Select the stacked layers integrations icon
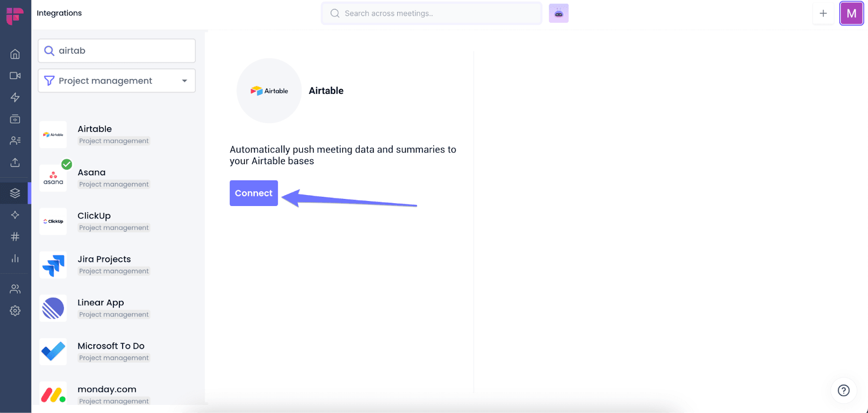Image resolution: width=868 pixels, height=413 pixels. tap(15, 193)
